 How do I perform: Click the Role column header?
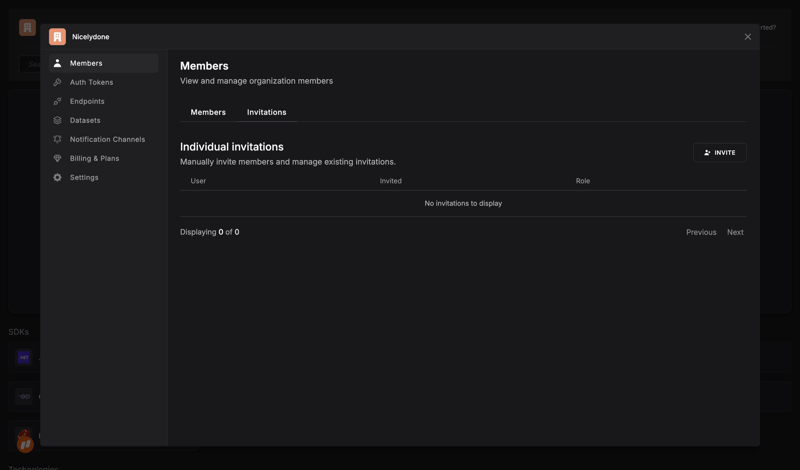pyautogui.click(x=583, y=181)
